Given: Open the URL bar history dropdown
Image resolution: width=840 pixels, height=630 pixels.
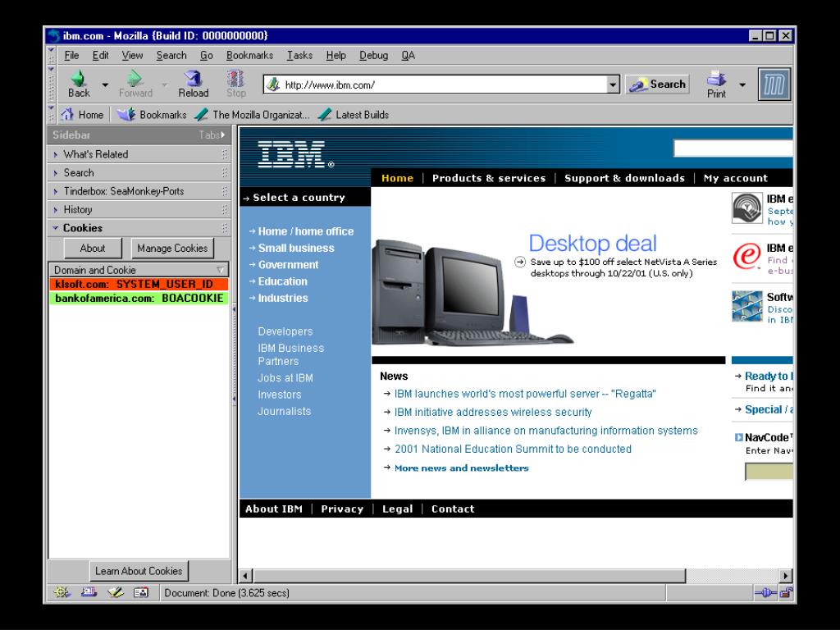Looking at the screenshot, I should (x=613, y=84).
